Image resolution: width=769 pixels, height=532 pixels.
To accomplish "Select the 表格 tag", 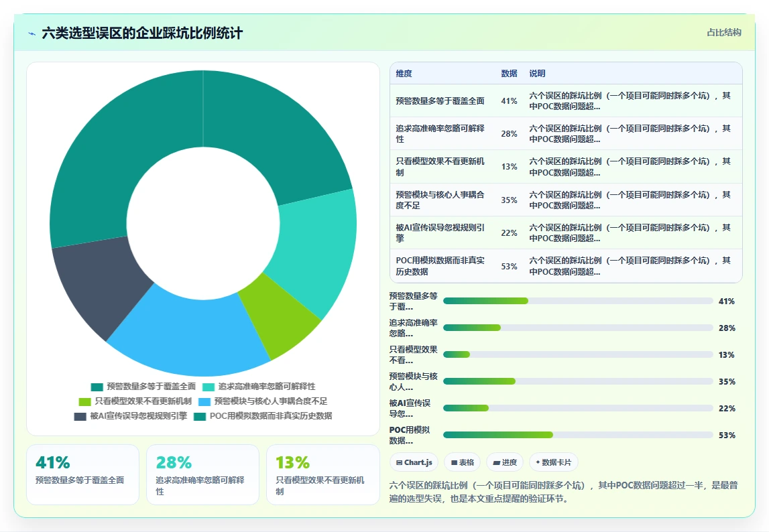I will coord(462,462).
